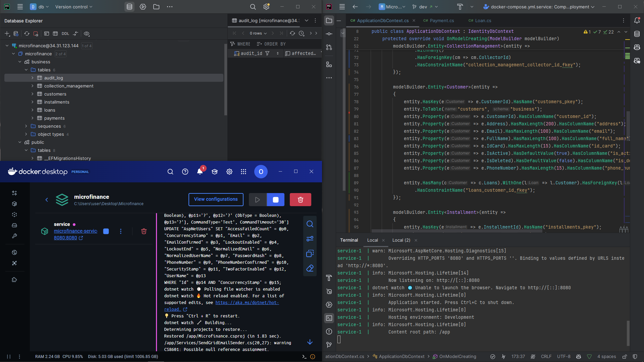644x362 pixels.
Task: Open Docker account avatar O
Action: click(261, 172)
